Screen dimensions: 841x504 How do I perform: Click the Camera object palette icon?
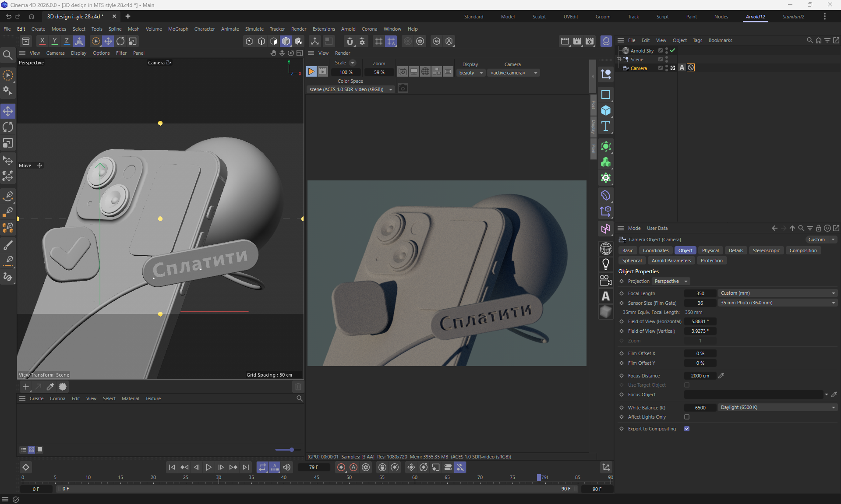[x=606, y=280]
